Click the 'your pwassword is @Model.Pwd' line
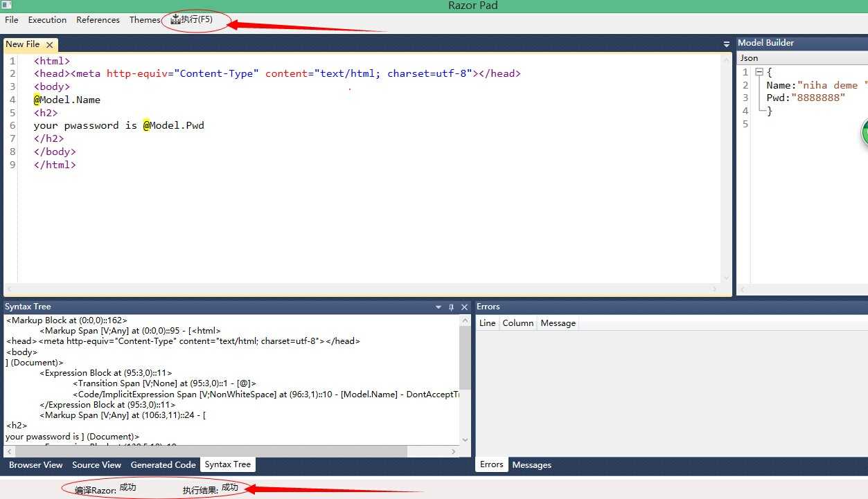 click(118, 125)
